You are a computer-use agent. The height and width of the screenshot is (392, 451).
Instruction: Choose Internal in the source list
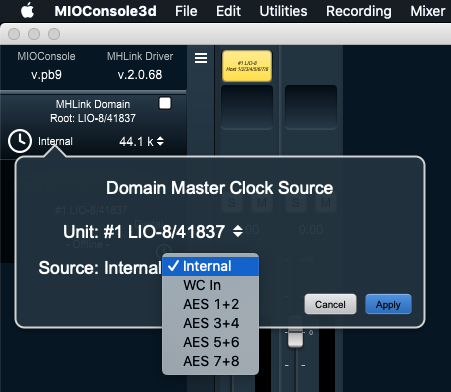[x=210, y=266]
